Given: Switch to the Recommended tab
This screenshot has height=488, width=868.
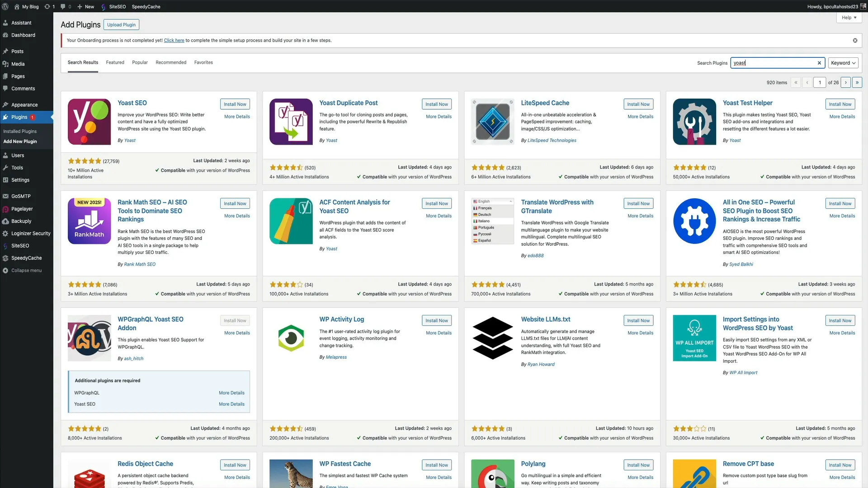Looking at the screenshot, I should point(171,62).
